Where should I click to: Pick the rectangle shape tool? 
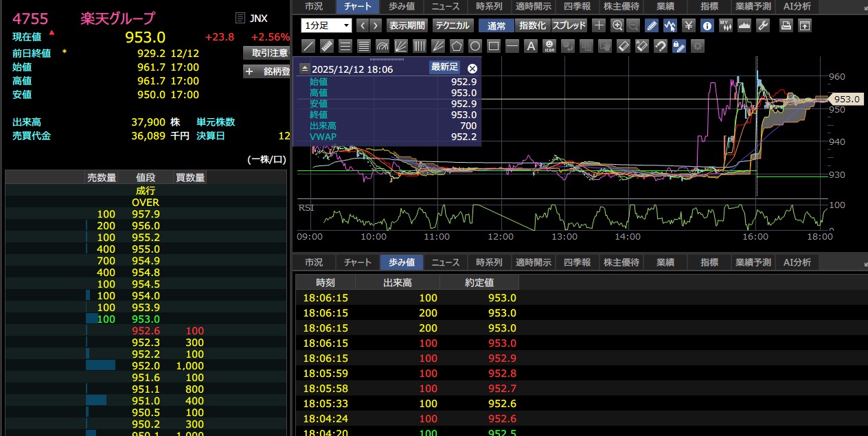[x=493, y=47]
